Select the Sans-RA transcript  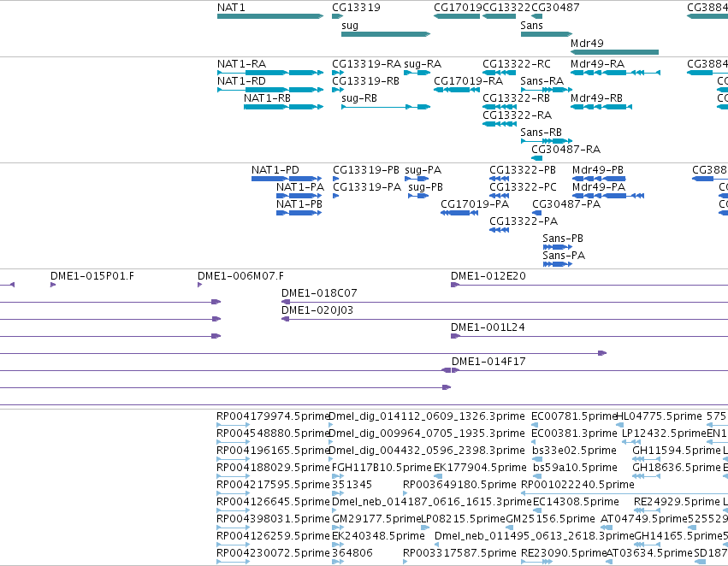547,90
